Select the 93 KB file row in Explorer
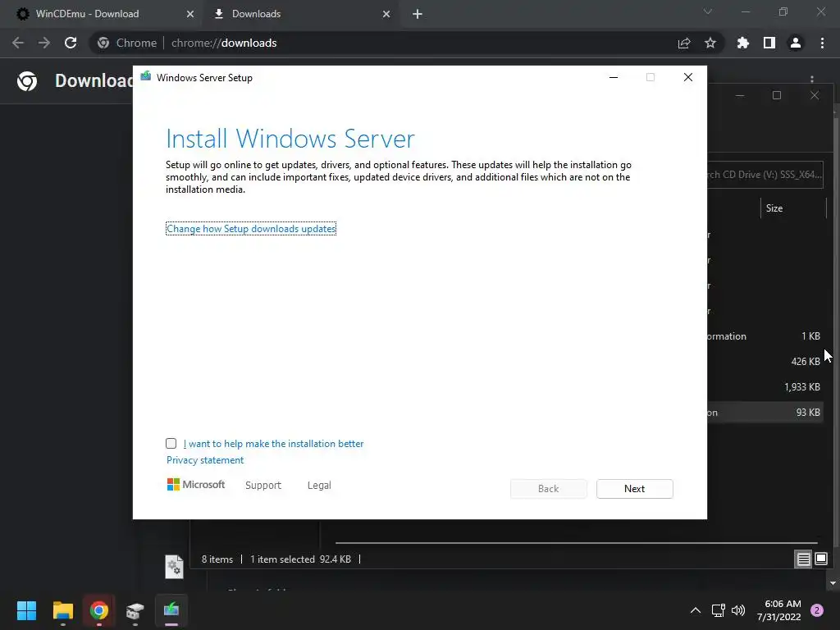The height and width of the screenshot is (630, 840). (x=765, y=413)
